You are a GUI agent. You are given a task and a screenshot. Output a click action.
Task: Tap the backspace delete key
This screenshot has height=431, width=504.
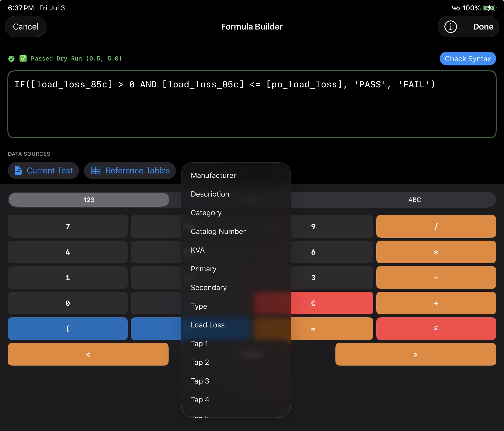pyautogui.click(x=436, y=329)
